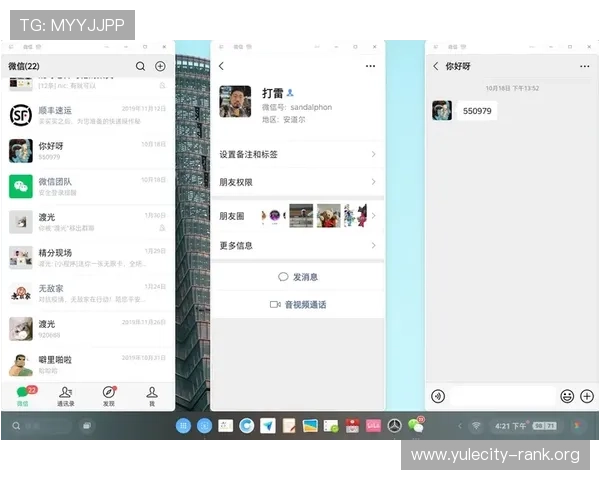Go back from the 打雷 profile page

[x=221, y=66]
